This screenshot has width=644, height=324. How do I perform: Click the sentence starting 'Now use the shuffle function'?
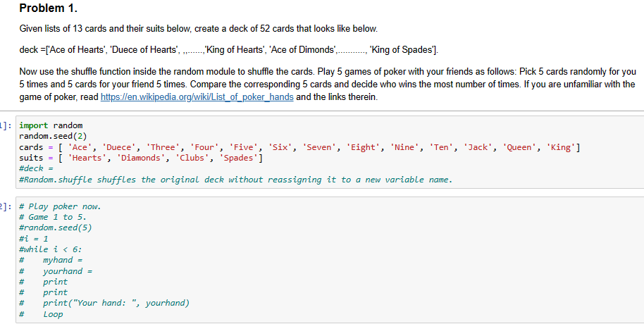[328, 85]
